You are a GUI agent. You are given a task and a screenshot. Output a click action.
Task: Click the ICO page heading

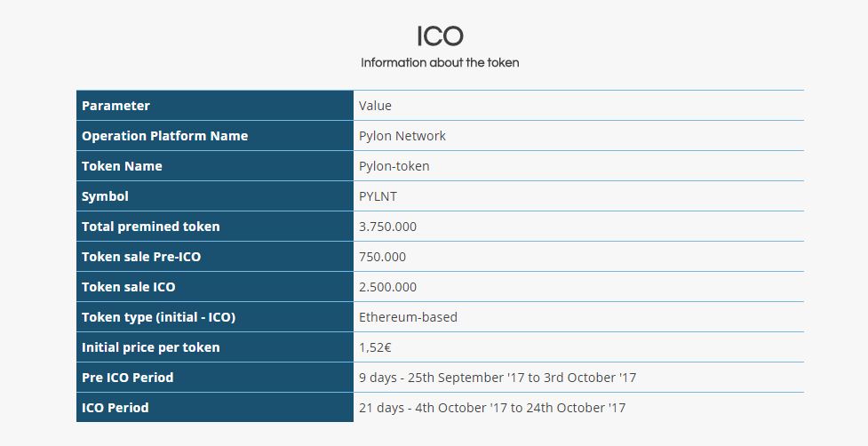pos(440,36)
